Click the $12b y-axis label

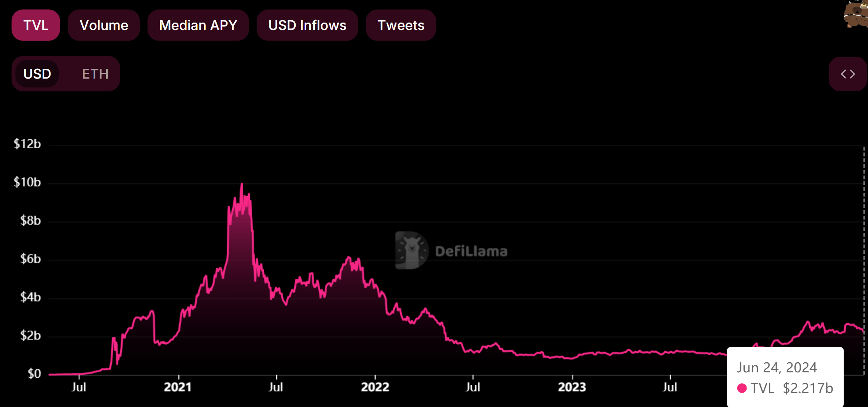[x=27, y=144]
